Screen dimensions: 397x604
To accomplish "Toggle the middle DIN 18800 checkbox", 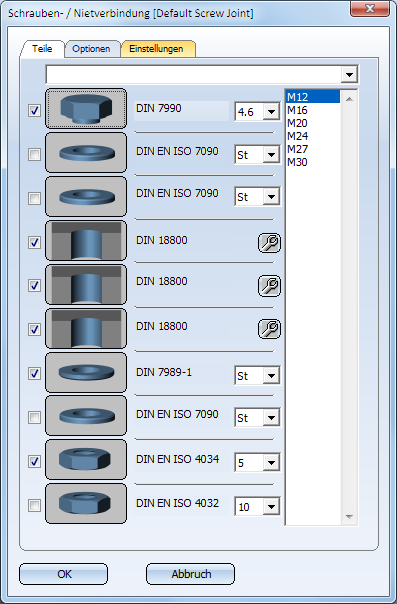I will tap(34, 285).
